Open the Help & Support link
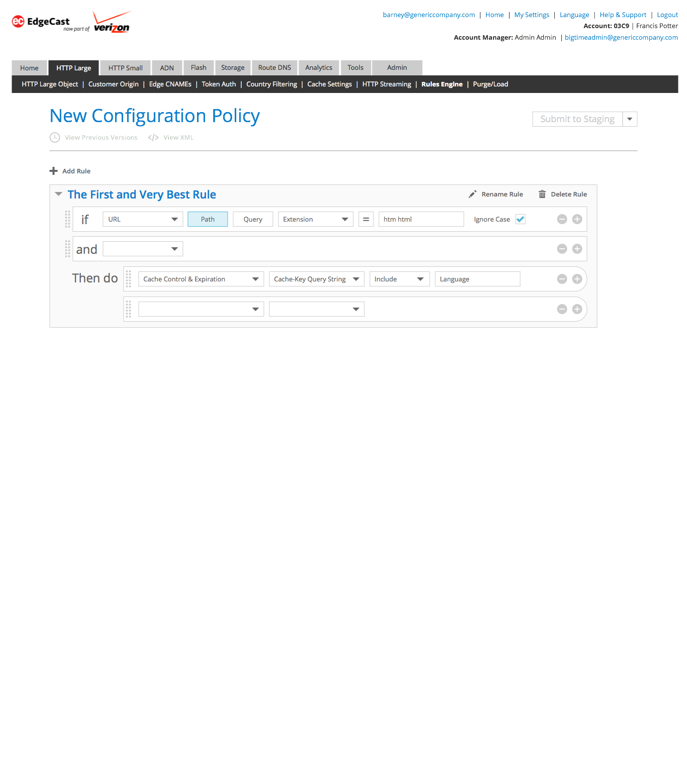The width and height of the screenshot is (687, 784). point(623,15)
